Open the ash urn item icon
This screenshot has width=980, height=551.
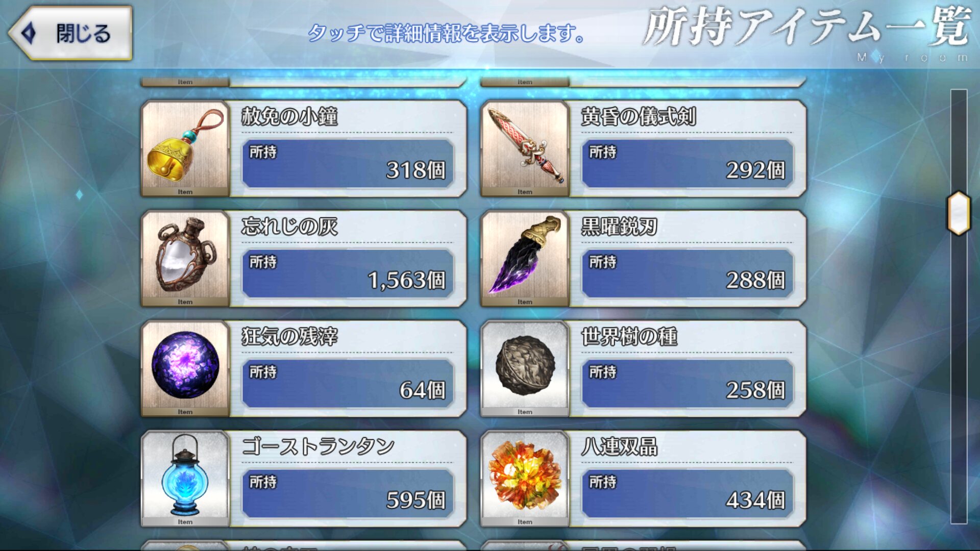click(x=185, y=258)
